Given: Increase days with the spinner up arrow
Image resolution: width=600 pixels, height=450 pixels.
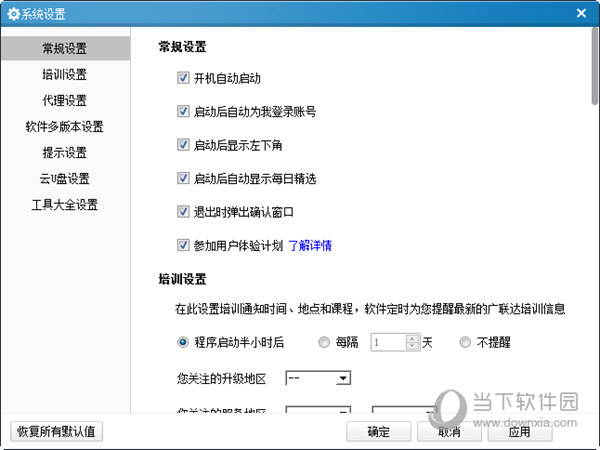Looking at the screenshot, I should pos(412,338).
